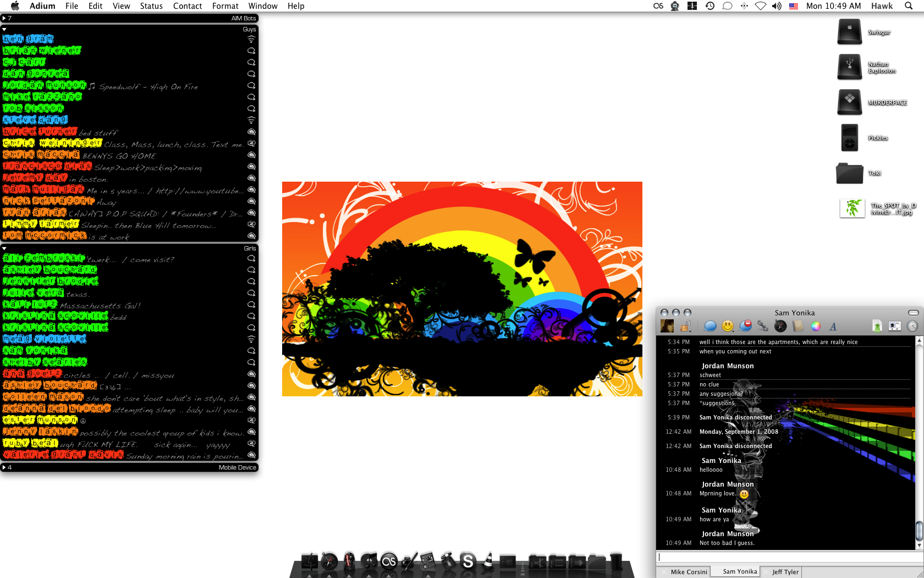Screen dimensions: 924x578
Task: Open the Downloads arrow folder in the dock
Action: point(577,561)
